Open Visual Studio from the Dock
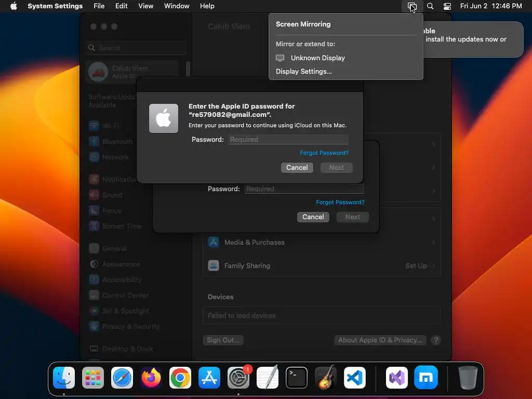 tap(397, 378)
